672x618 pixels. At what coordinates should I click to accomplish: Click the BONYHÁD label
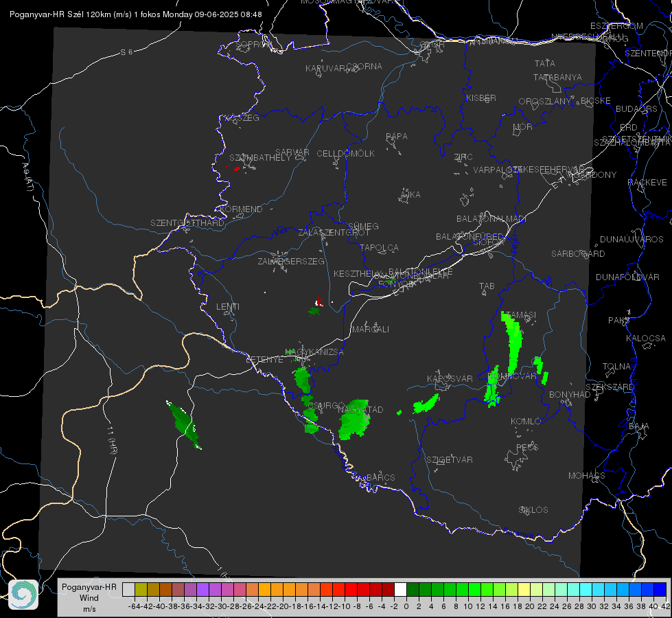(x=570, y=395)
